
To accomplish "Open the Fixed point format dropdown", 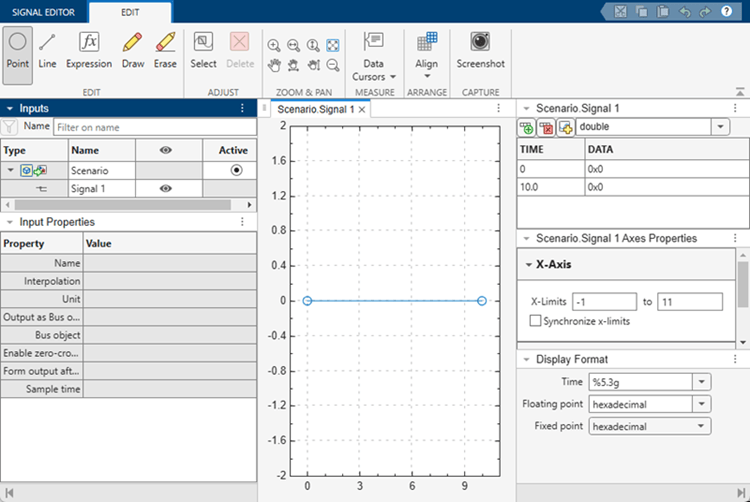I will (702, 426).
